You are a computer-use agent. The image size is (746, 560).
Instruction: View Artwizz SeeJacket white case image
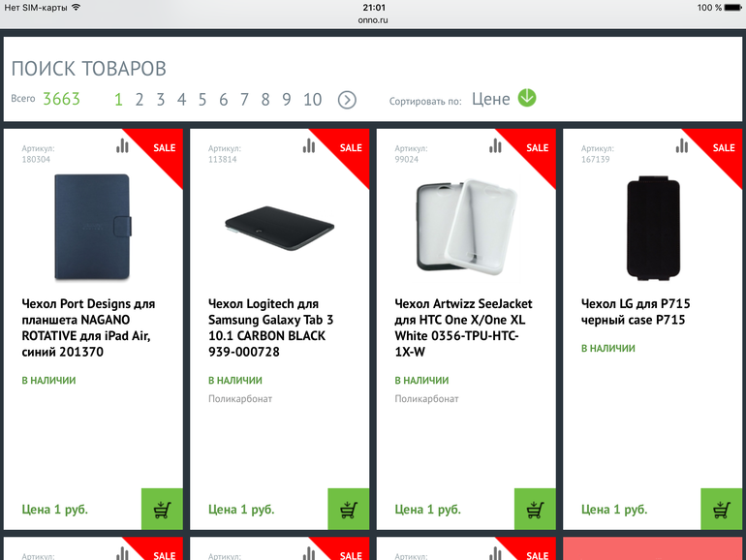tap(466, 227)
